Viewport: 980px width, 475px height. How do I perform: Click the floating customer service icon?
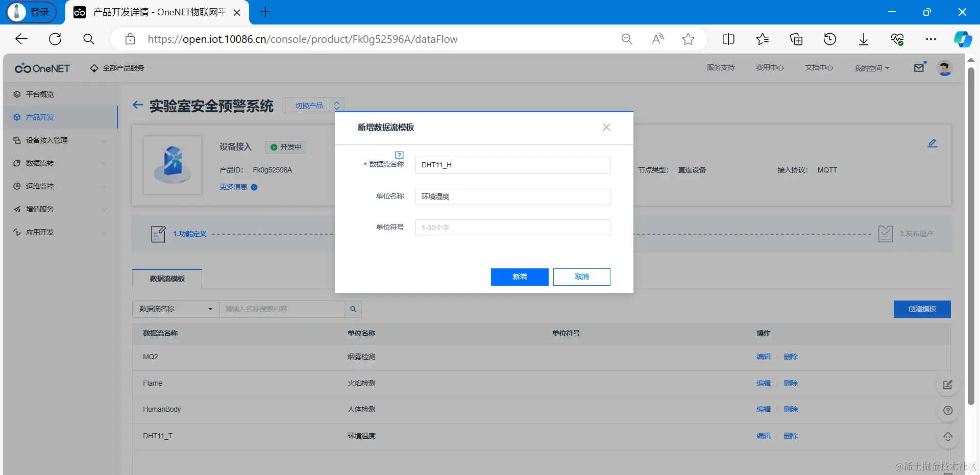pyautogui.click(x=948, y=437)
